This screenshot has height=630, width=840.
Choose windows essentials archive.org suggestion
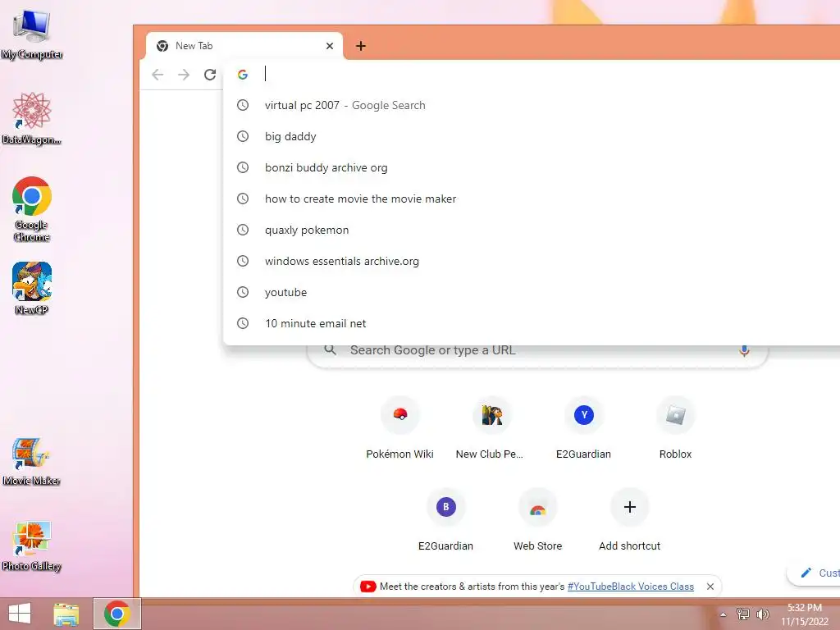(532, 261)
